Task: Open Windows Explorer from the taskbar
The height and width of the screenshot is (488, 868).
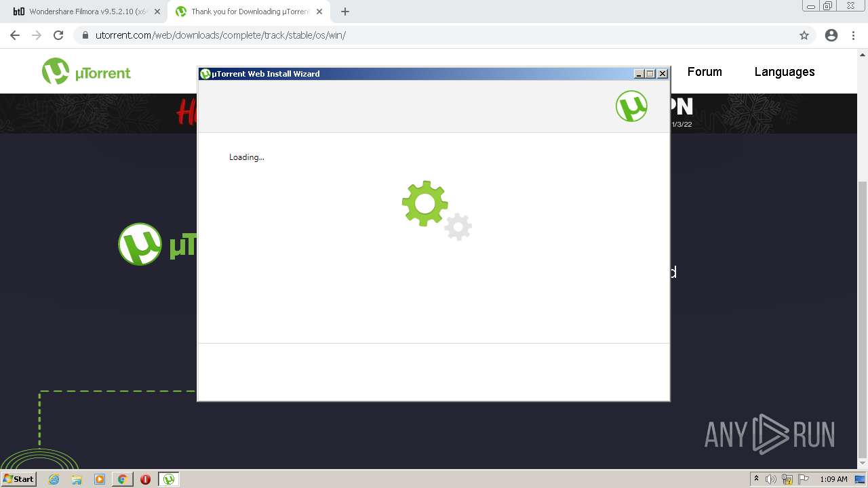Action: coord(77,479)
